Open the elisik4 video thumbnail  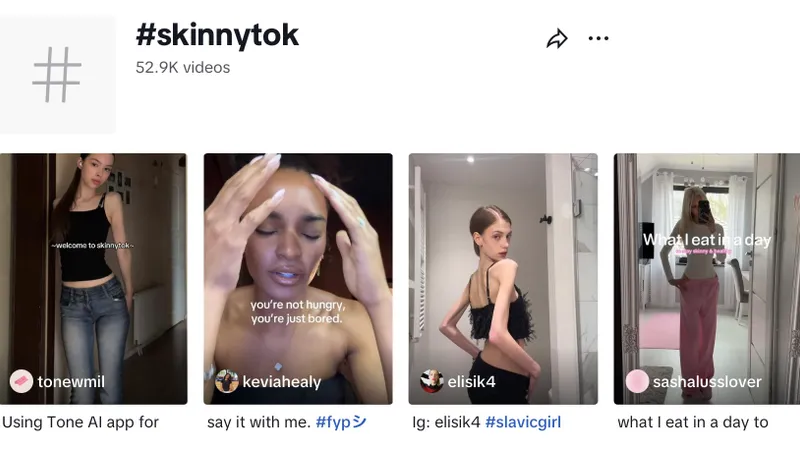tap(503, 270)
